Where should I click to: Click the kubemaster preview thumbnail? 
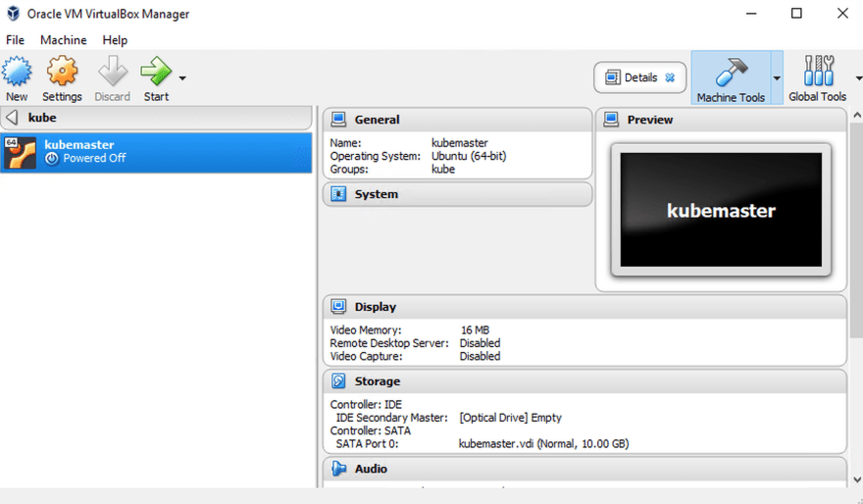click(721, 210)
